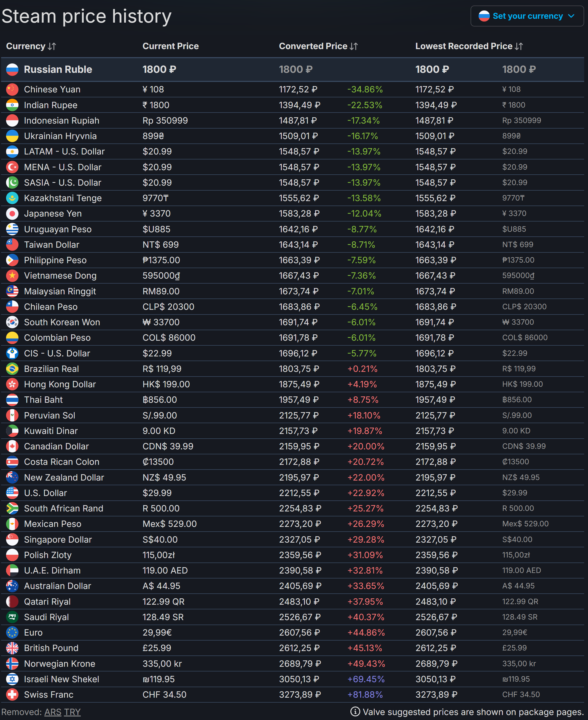Click the info icon beside Valve suggested prices
This screenshot has height=720, width=588.
(x=355, y=711)
